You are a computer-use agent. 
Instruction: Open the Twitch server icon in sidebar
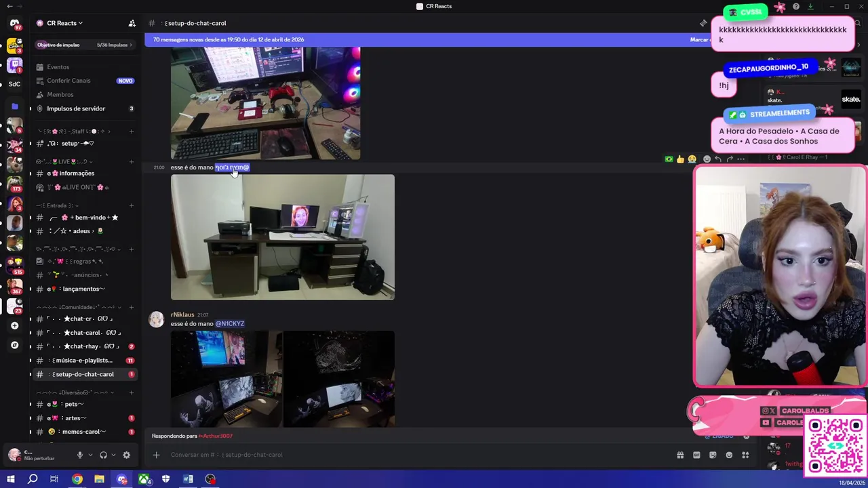coord(14,65)
